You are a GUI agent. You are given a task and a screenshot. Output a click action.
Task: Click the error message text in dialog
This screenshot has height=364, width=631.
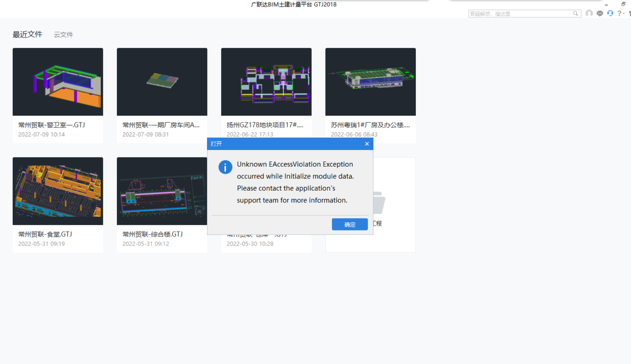pos(295,182)
